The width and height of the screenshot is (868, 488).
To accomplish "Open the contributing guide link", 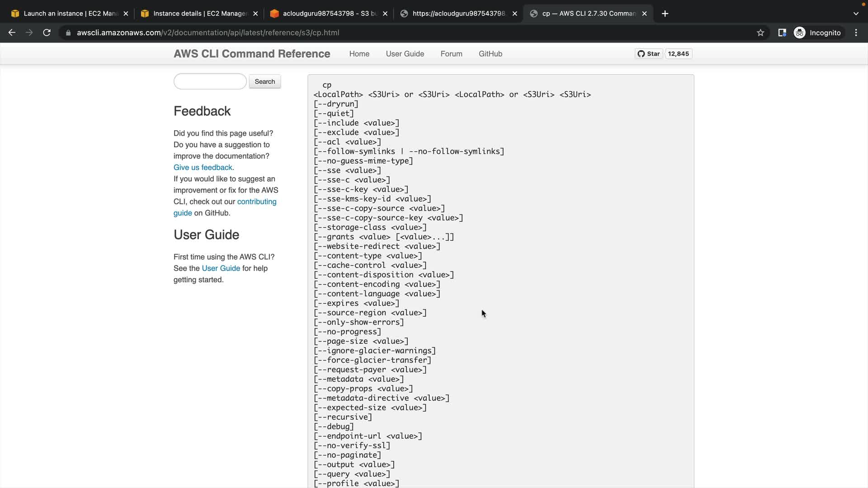I will [256, 202].
